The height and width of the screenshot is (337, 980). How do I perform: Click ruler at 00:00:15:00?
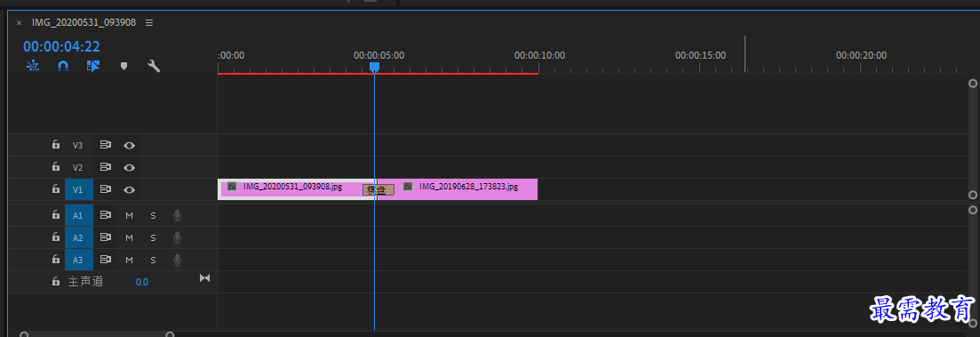click(x=700, y=56)
